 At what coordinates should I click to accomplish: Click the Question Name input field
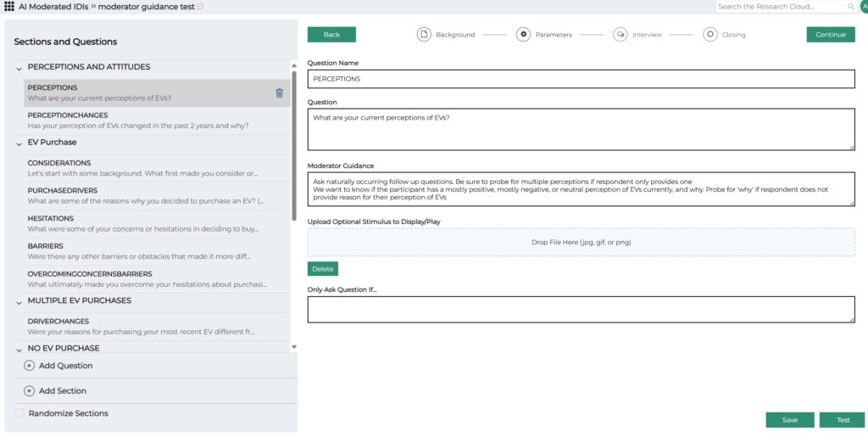point(581,79)
